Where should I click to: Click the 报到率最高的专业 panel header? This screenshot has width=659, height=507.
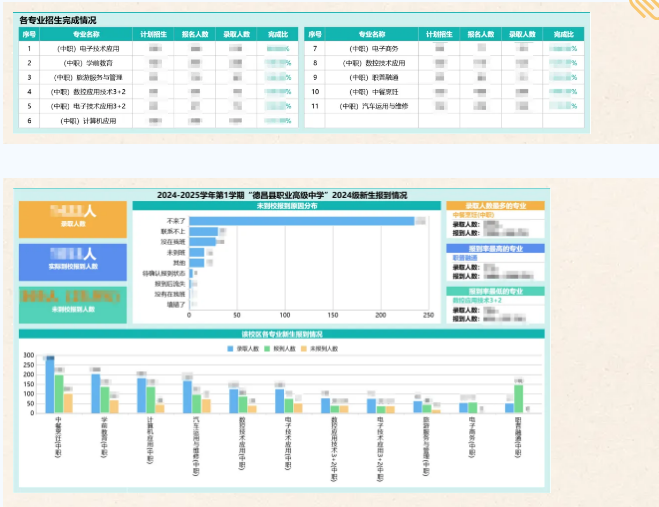pyautogui.click(x=494, y=247)
